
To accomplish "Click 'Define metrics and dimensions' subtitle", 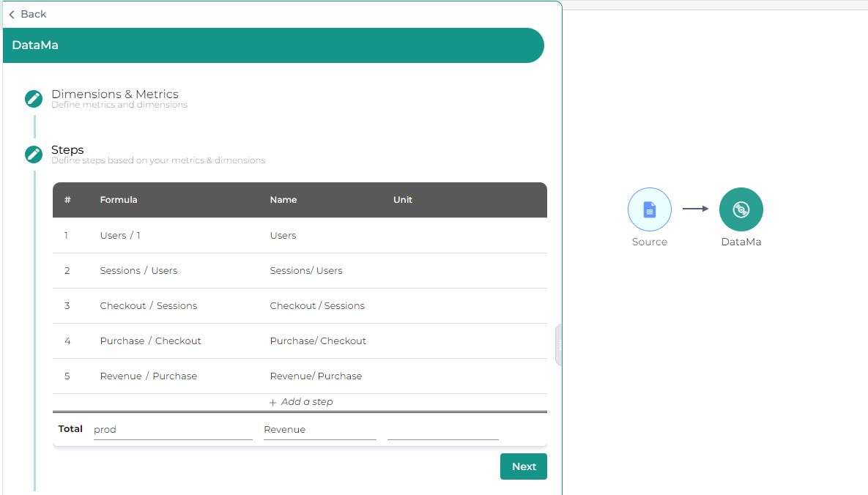I will 119,105.
